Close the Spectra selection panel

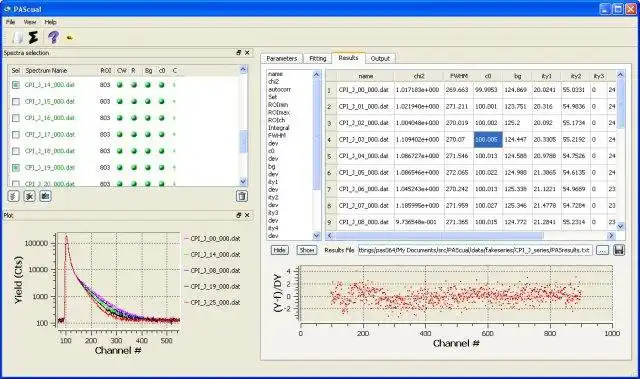click(x=247, y=53)
